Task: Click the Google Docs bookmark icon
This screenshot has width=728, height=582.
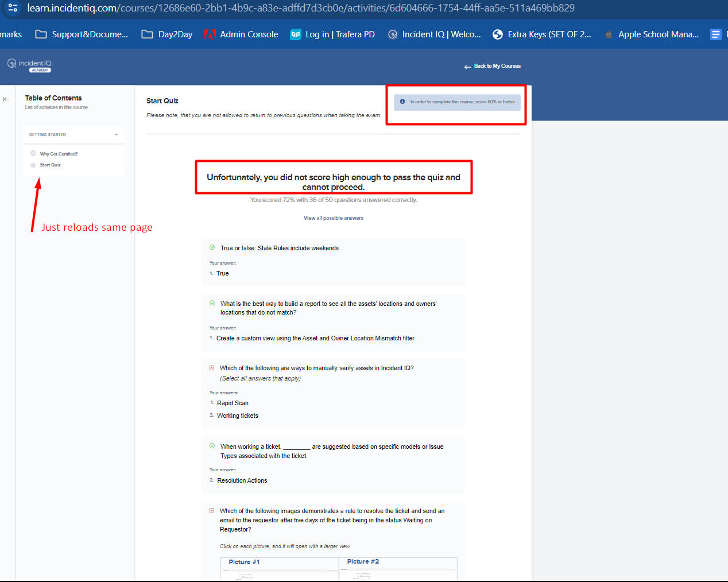Action: [715, 34]
